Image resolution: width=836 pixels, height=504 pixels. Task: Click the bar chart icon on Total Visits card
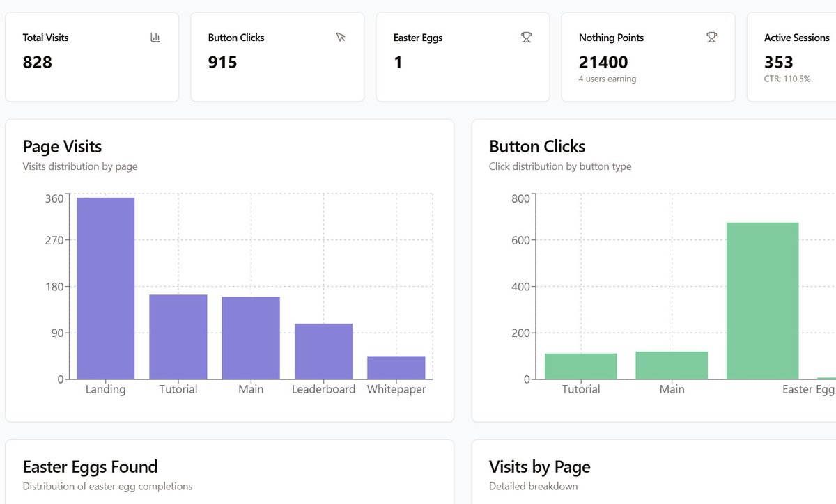[155, 38]
